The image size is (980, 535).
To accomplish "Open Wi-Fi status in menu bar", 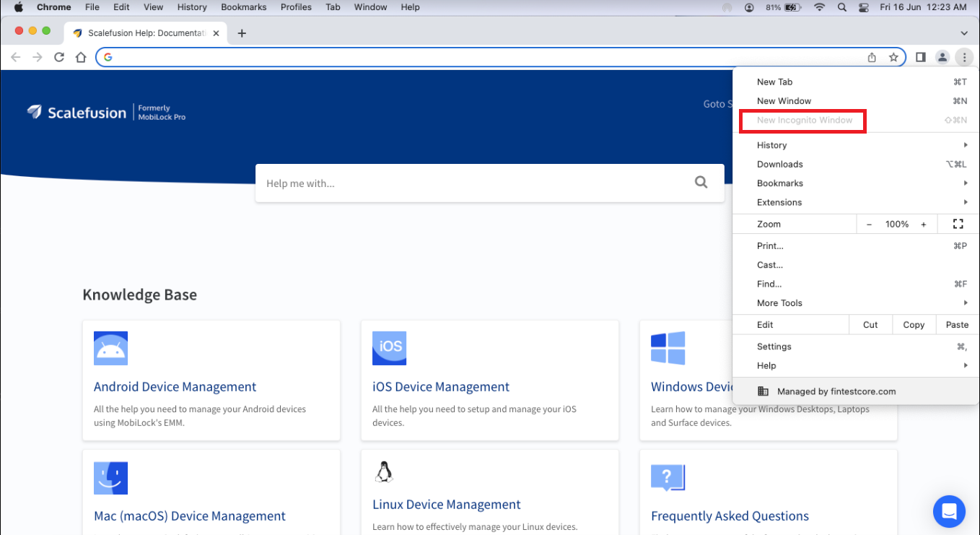I will click(x=819, y=7).
